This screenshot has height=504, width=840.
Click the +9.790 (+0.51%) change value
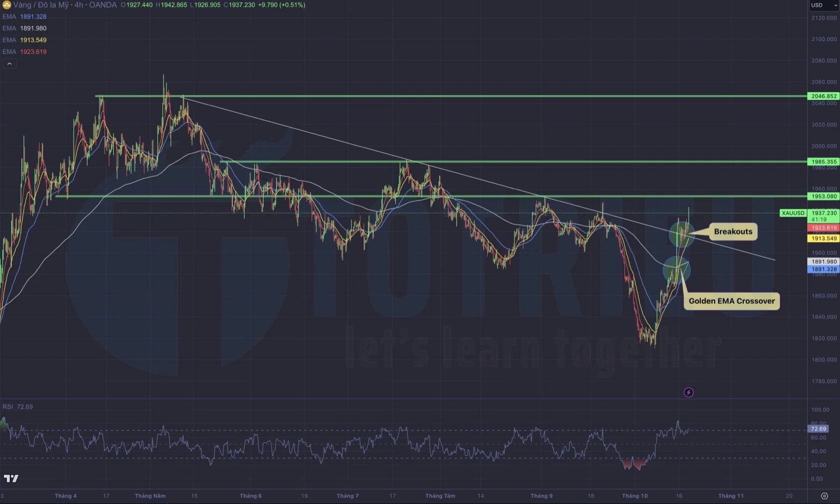(283, 5)
